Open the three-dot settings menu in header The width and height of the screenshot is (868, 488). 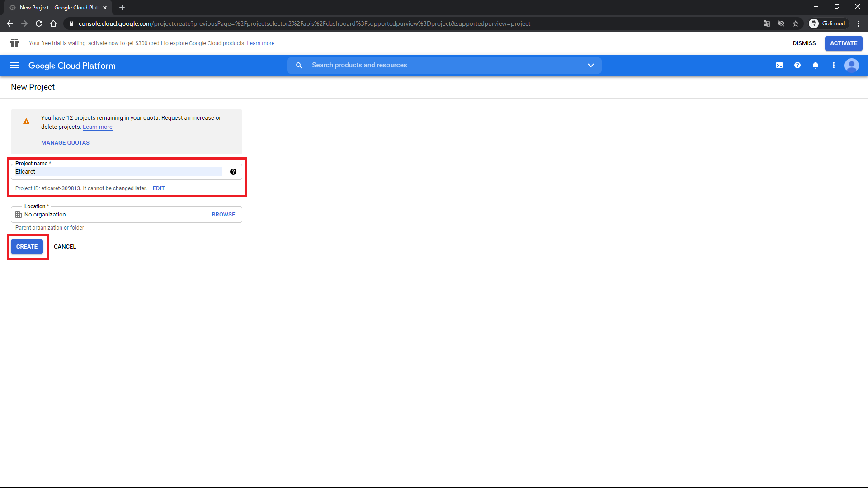pyautogui.click(x=834, y=66)
